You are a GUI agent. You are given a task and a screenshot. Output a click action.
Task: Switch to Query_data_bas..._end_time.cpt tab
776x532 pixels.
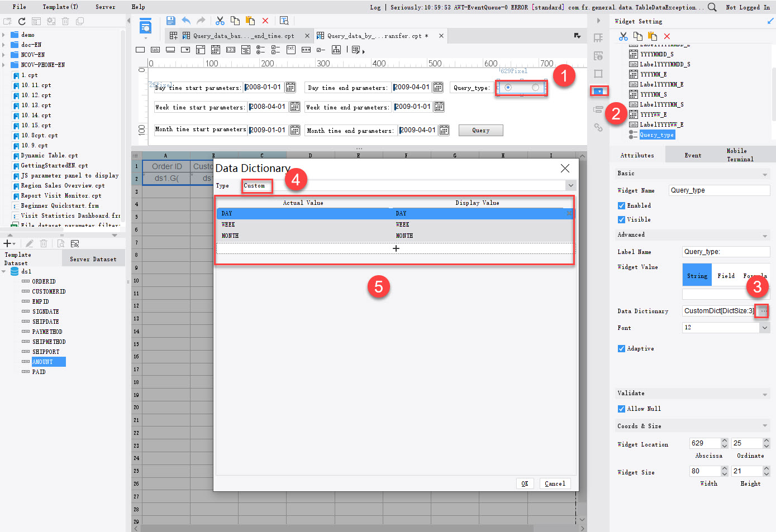[244, 36]
